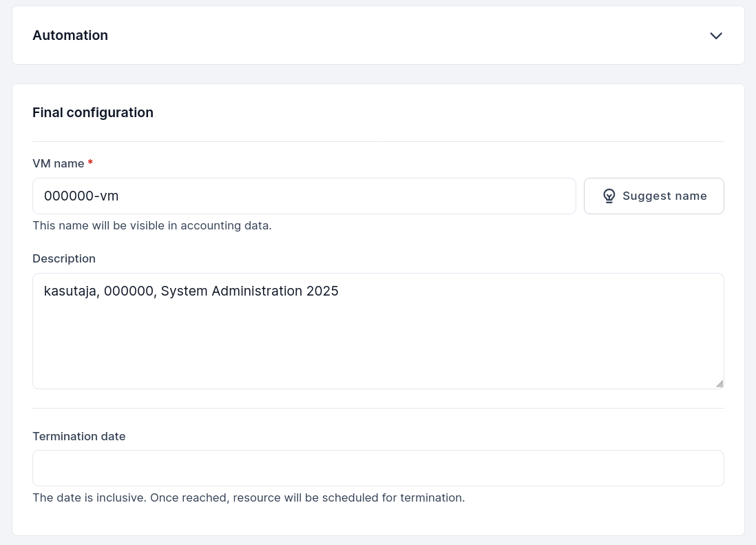Click inside the Description text area
The width and height of the screenshot is (756, 545).
coord(378,331)
